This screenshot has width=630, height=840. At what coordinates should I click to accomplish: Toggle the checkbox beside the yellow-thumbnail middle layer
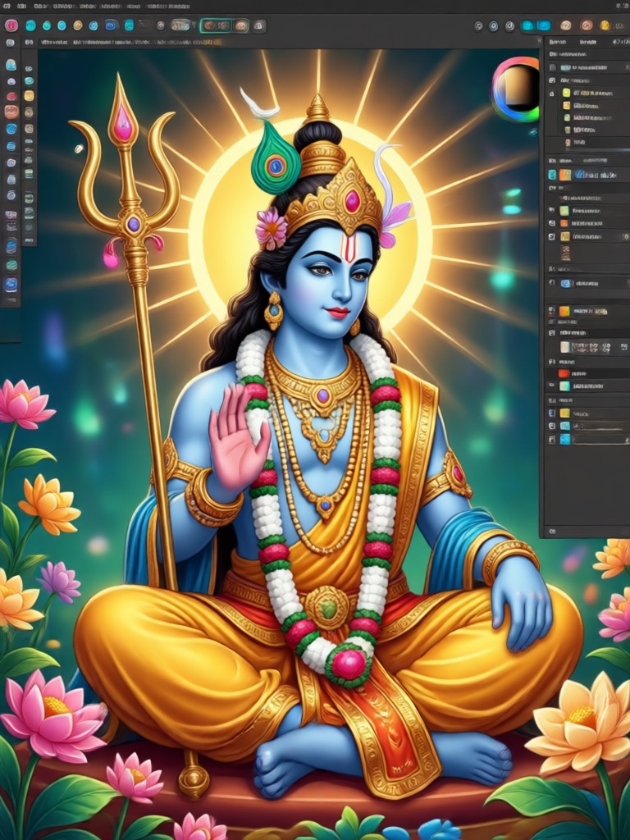552,235
